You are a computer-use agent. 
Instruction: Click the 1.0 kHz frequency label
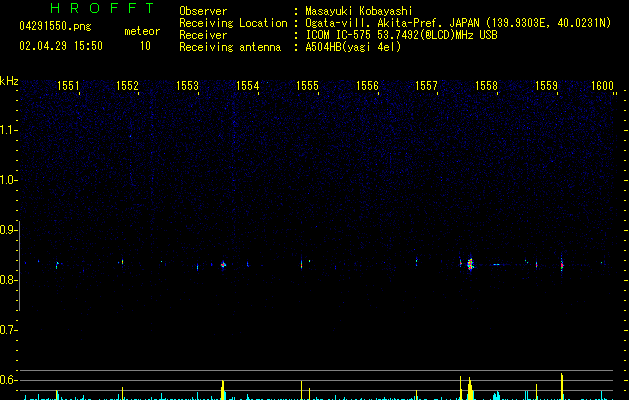click(9, 180)
